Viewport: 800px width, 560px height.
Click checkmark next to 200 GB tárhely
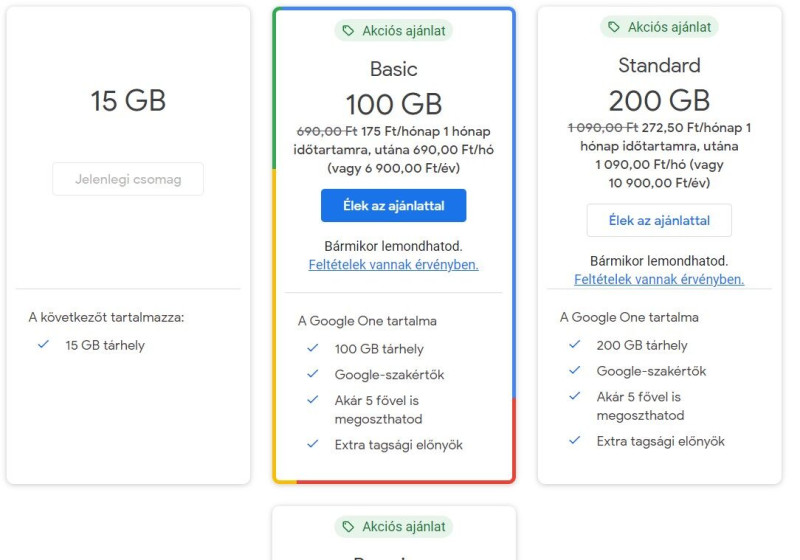575,345
